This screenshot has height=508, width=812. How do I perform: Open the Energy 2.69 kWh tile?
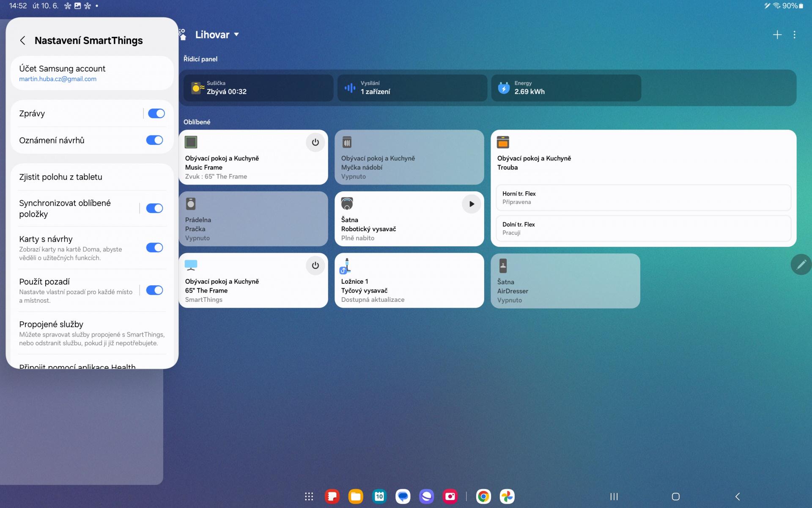coord(566,88)
